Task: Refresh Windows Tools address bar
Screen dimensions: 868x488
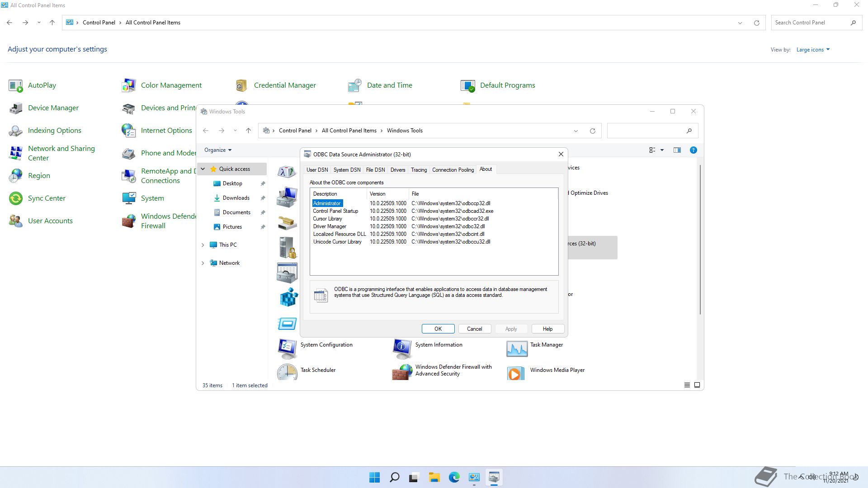Action: [x=592, y=131]
